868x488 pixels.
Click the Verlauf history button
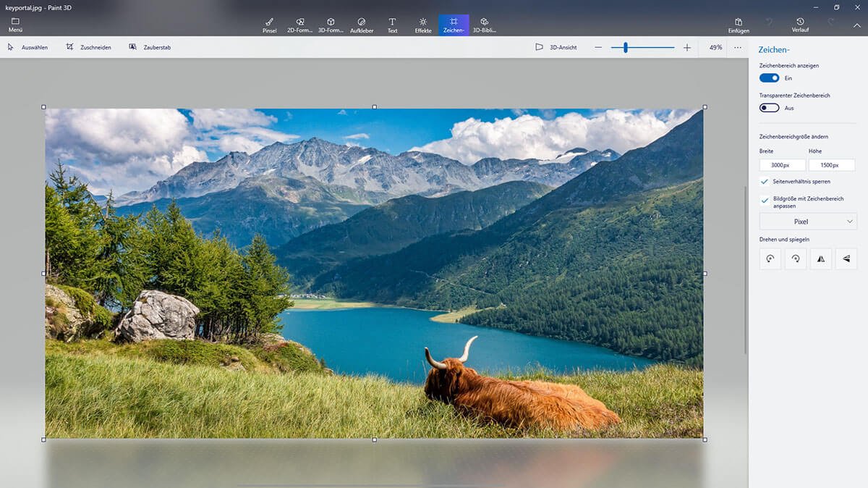tap(799, 22)
